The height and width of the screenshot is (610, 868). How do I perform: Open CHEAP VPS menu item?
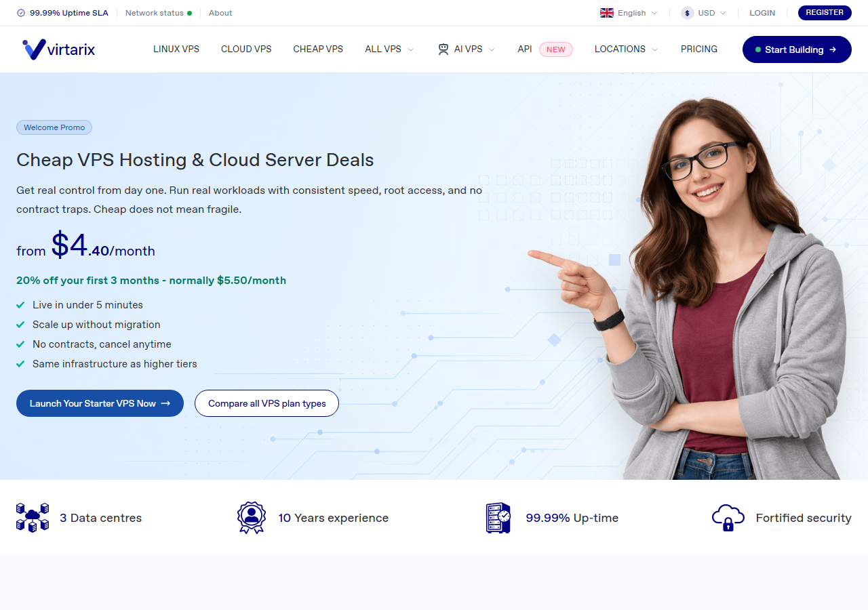click(318, 49)
